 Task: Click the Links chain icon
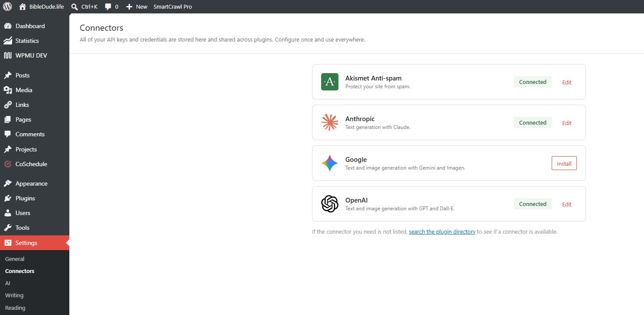click(8, 105)
